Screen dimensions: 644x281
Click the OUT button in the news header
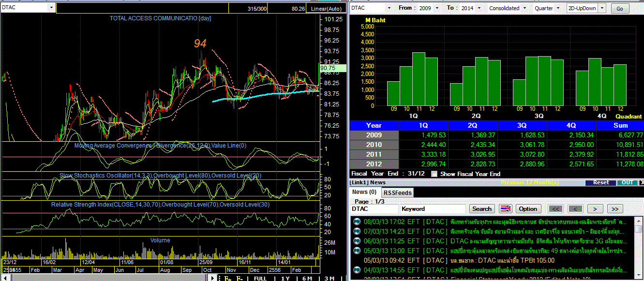627,183
